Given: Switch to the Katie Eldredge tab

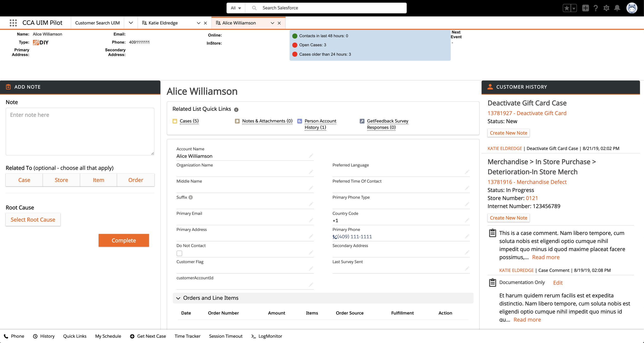Looking at the screenshot, I should point(163,23).
